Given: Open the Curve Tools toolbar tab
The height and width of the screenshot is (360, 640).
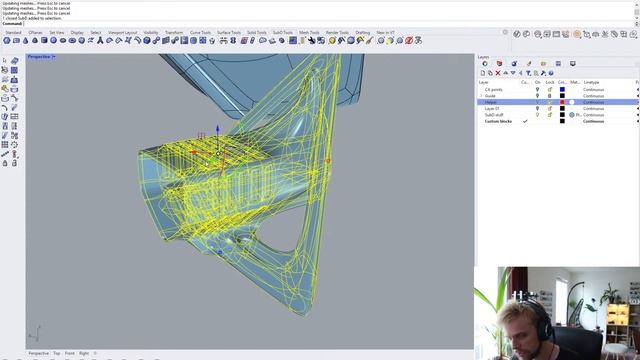Looking at the screenshot, I should click(x=200, y=32).
